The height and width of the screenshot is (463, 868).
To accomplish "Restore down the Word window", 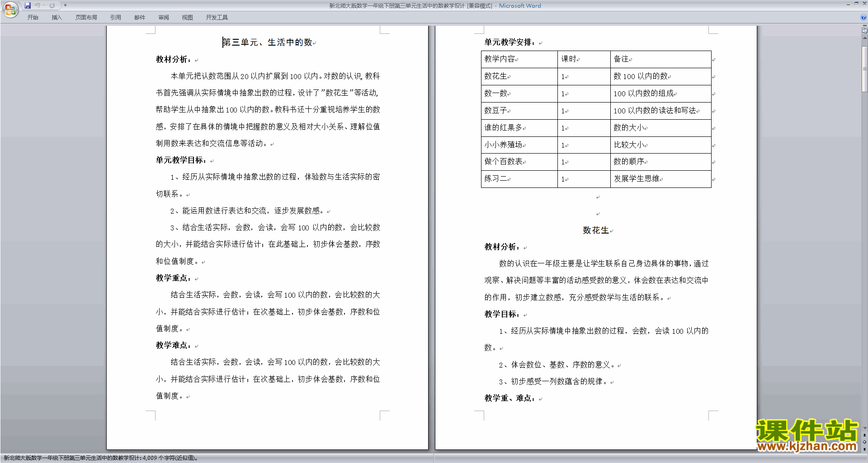I will click(856, 4).
